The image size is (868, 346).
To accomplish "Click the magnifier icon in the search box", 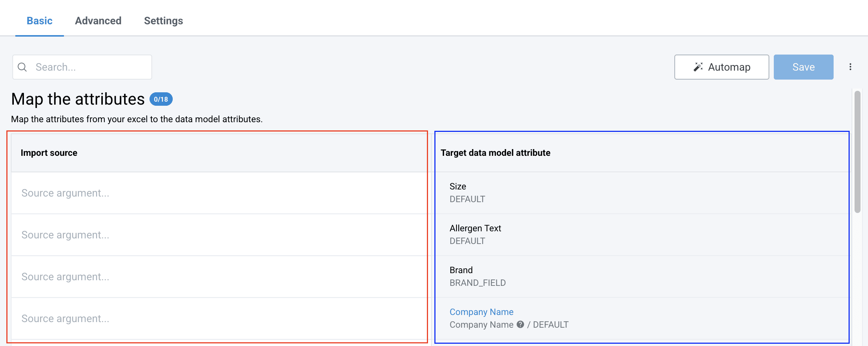I will [x=22, y=67].
